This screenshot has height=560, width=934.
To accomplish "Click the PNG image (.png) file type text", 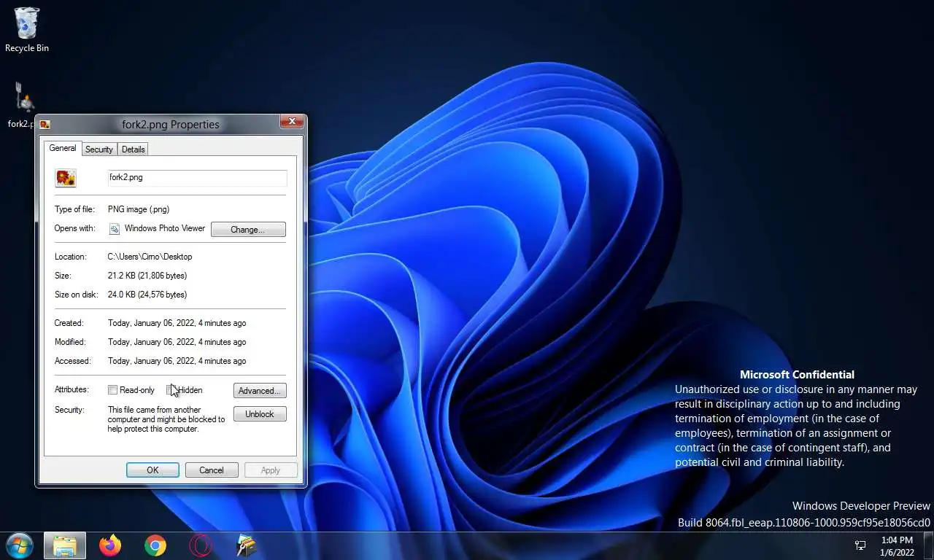I will 139,209.
